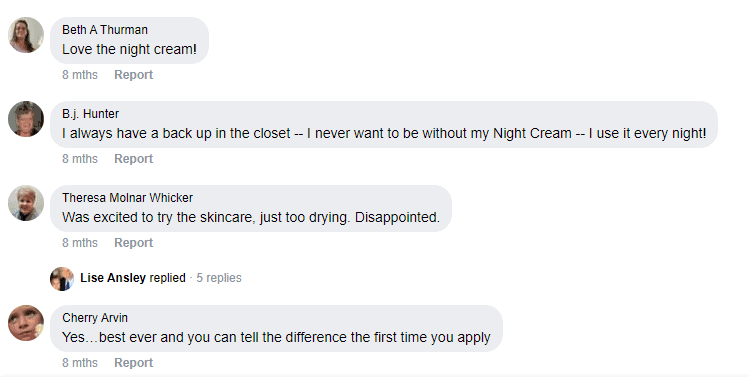The height and width of the screenshot is (377, 748).
Task: Open the timestamp on Beth's comment
Action: (x=80, y=75)
